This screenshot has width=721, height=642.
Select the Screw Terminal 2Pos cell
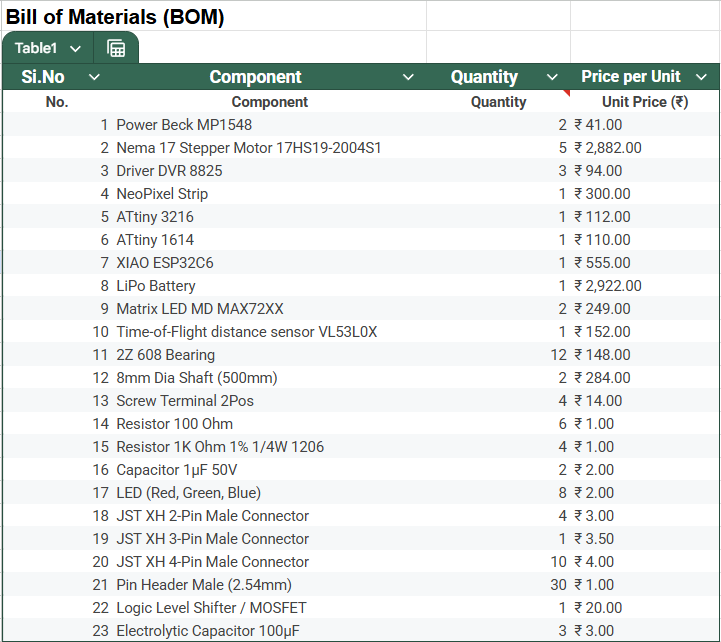pos(269,401)
